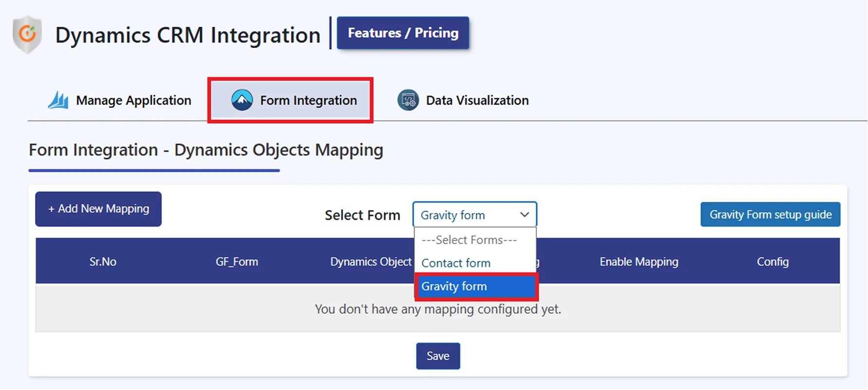Screen dimensions: 868x390
Task: Open the Manage Application tab
Action: tap(120, 100)
